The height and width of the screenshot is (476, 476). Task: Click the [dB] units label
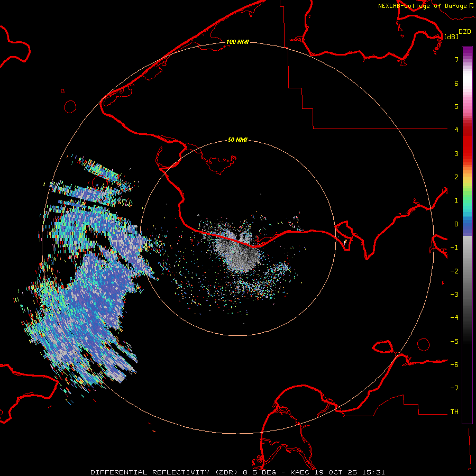click(451, 36)
